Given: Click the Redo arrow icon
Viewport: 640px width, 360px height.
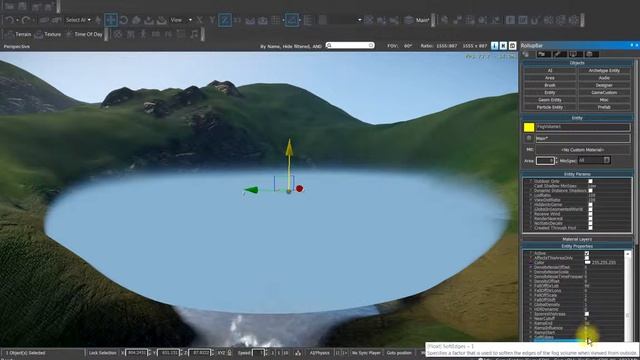Looking at the screenshot, I should 26,20.
